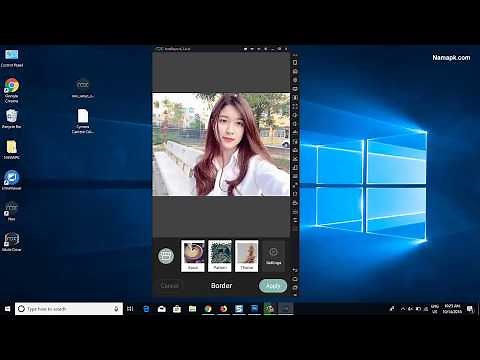Click the microphone in the search box
This screenshot has height=360, width=480.
(x=116, y=309)
